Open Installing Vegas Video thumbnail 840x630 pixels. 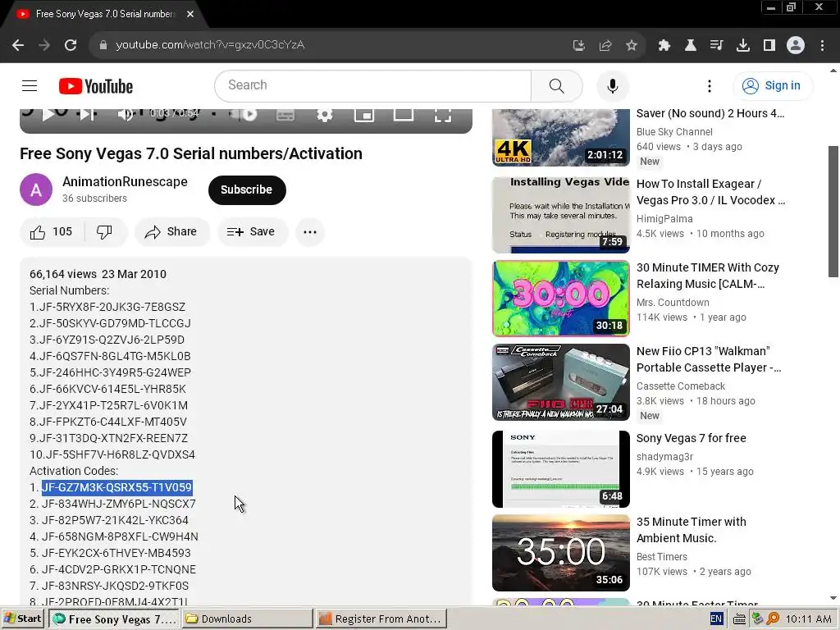point(561,215)
